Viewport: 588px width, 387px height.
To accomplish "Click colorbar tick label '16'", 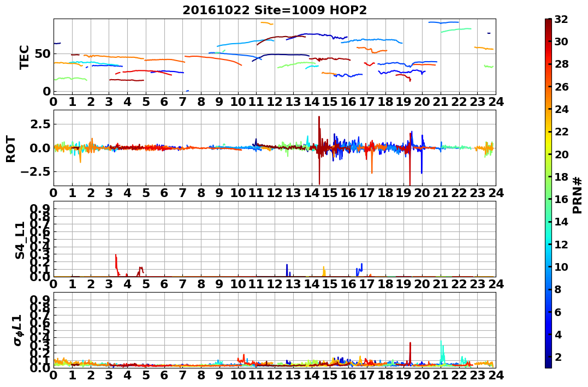I will click(561, 199).
